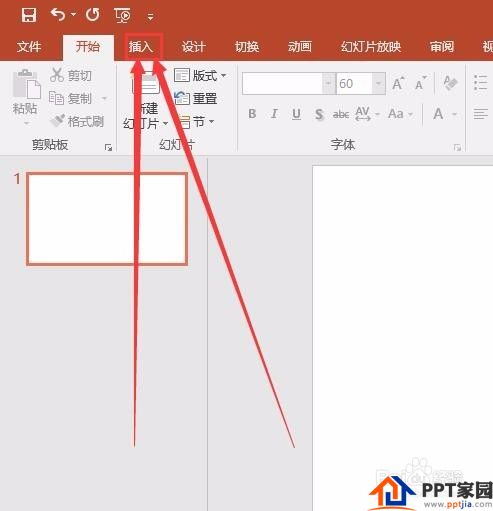Open Customize Quick Access Toolbar dropdown

(x=150, y=17)
